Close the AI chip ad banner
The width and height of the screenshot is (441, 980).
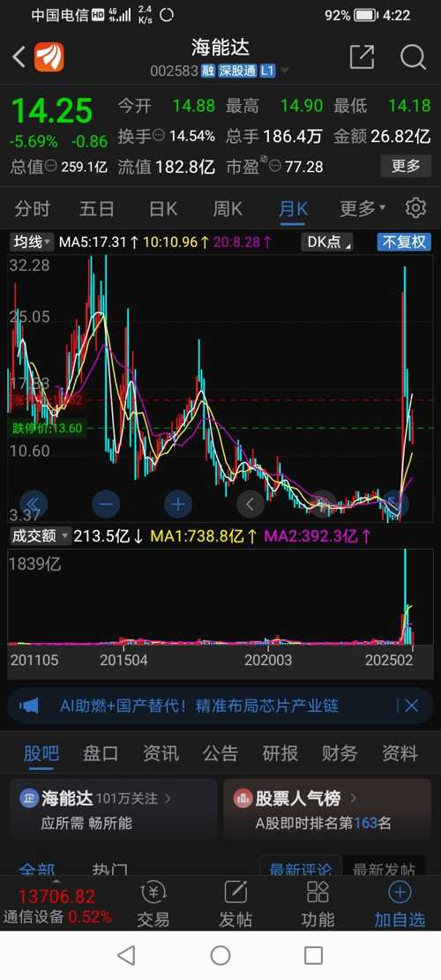click(411, 707)
